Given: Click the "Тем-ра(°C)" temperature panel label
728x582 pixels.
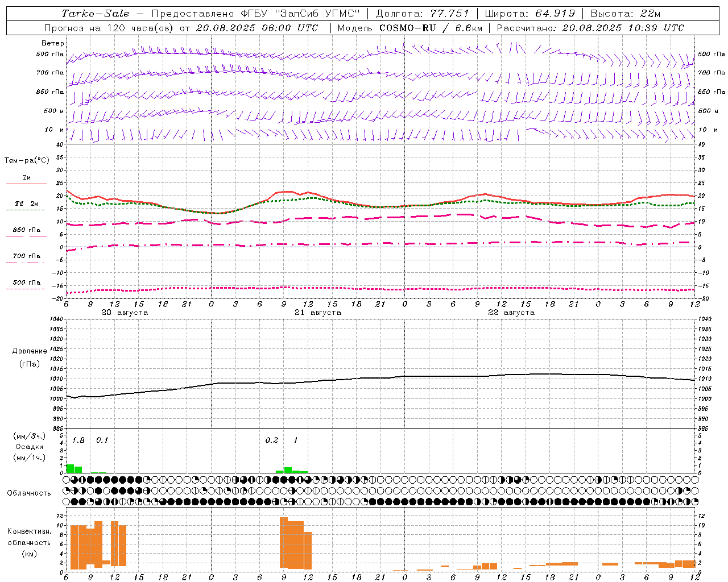Looking at the screenshot, I should coord(26,160).
